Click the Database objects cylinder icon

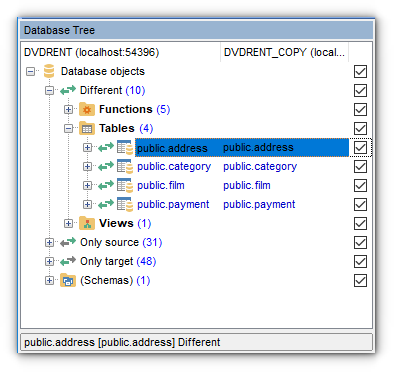(49, 71)
